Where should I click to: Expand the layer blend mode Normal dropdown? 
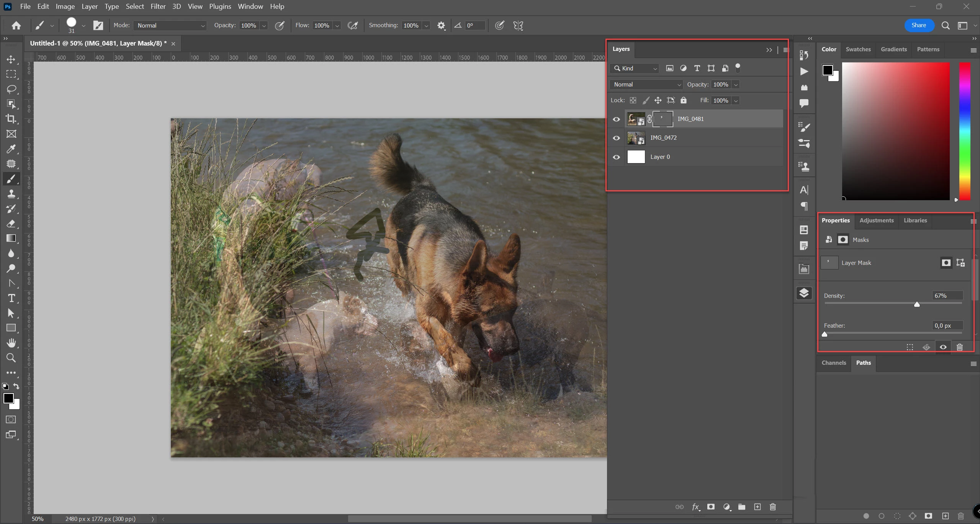(646, 85)
